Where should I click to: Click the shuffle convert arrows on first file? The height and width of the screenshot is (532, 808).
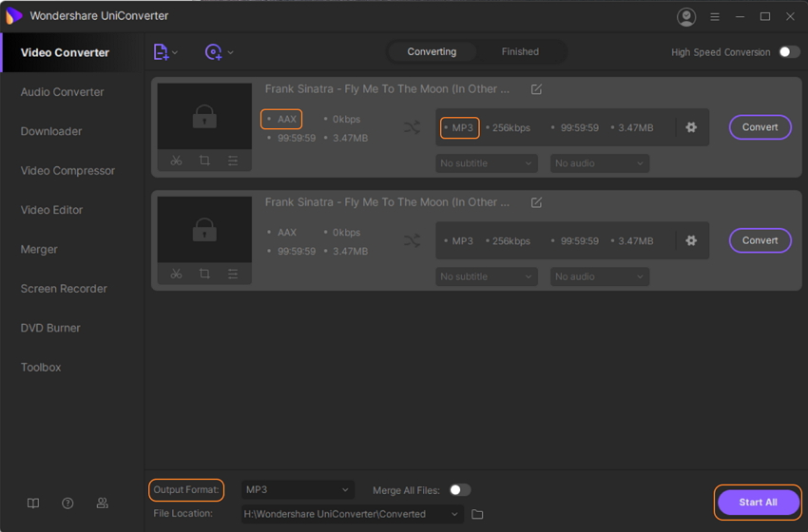click(413, 127)
